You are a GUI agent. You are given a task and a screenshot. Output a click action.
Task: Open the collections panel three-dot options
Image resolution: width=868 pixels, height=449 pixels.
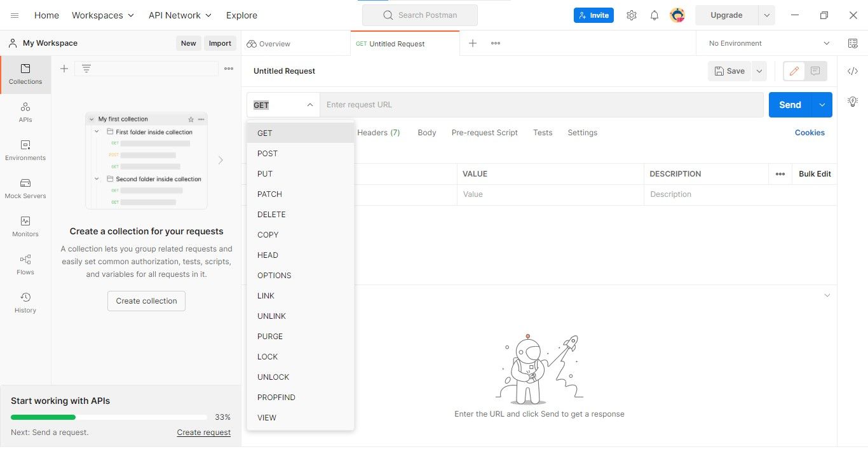(x=229, y=69)
